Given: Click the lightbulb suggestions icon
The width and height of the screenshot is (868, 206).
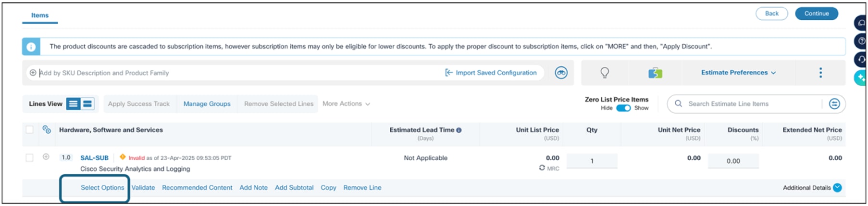Looking at the screenshot, I should point(605,73).
